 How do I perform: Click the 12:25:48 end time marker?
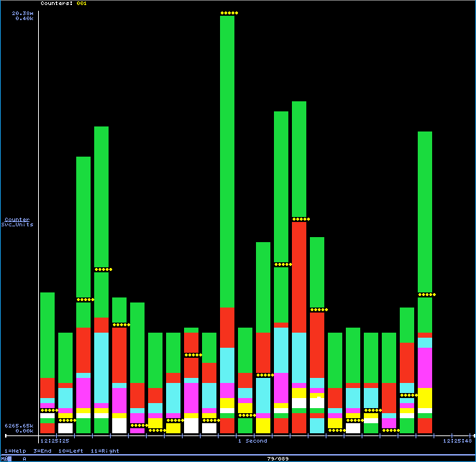[457, 440]
